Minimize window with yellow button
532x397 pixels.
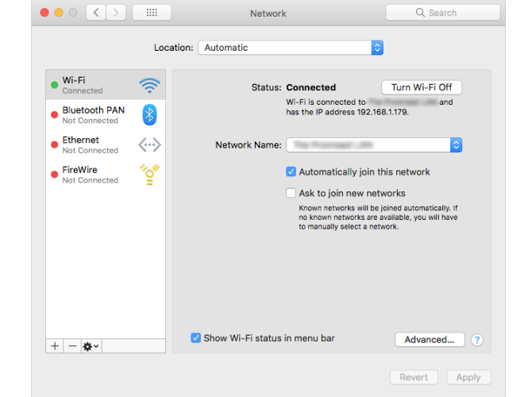coord(59,13)
